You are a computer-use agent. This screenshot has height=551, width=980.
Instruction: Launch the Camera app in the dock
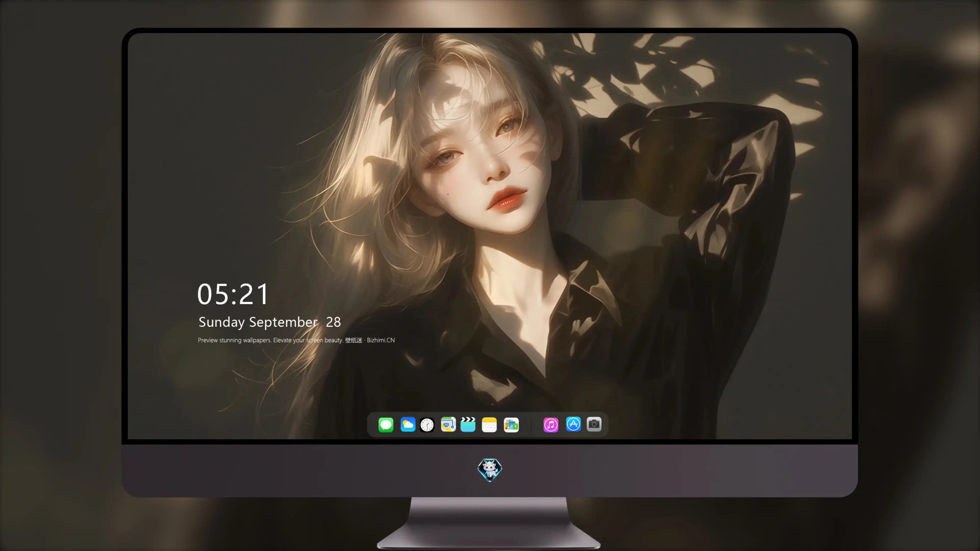[x=594, y=424]
